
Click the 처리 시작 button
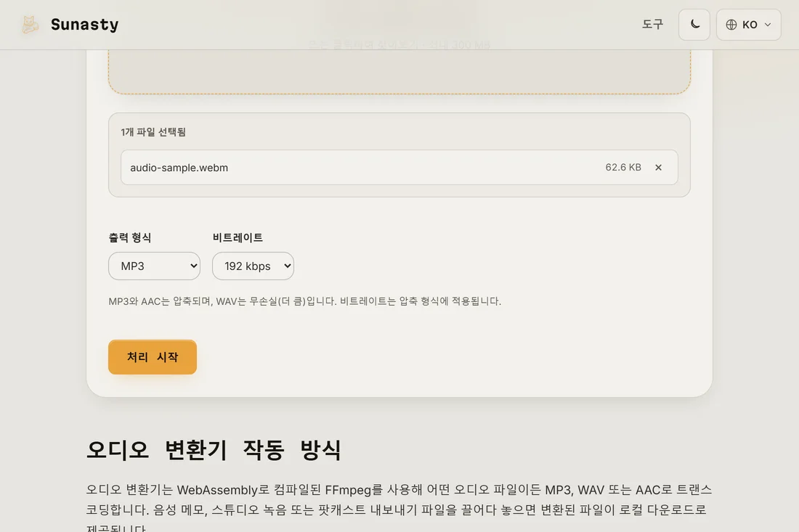(153, 357)
